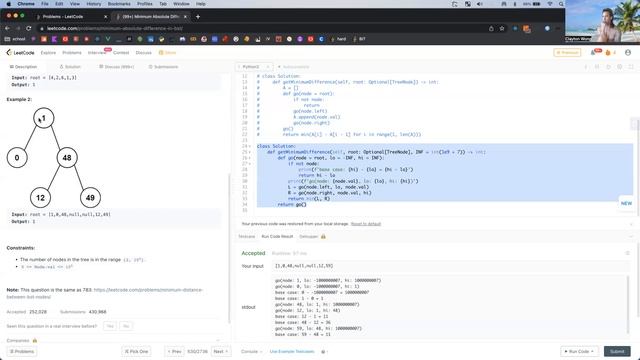Open the Discuss (999+) tab
Image resolution: width=640 pixels, height=360 pixels.
[116, 67]
